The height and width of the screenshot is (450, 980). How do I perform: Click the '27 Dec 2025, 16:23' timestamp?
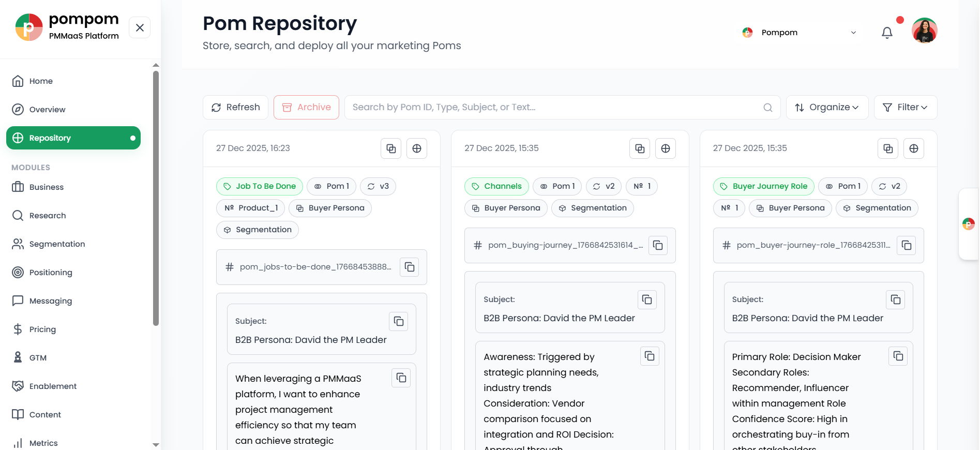coord(253,148)
